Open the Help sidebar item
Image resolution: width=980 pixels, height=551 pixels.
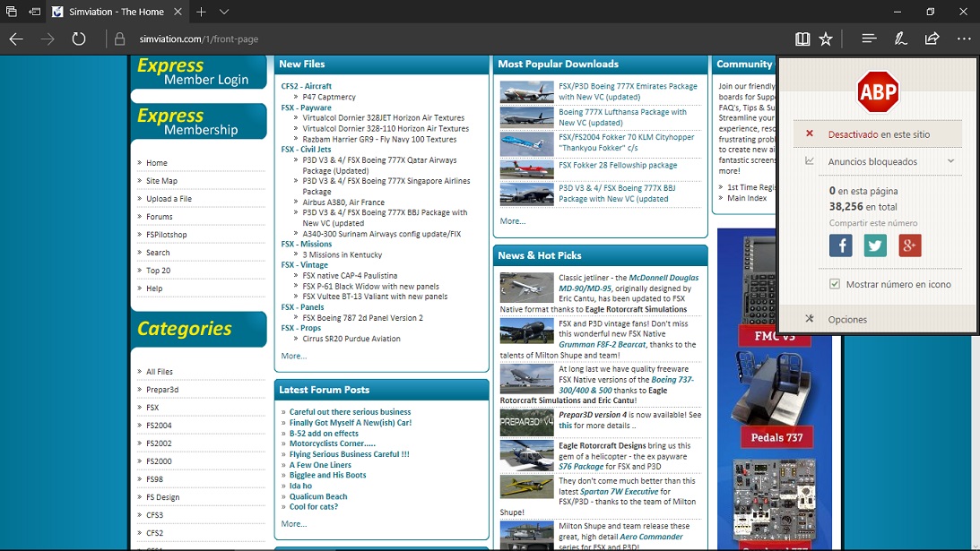coord(154,288)
